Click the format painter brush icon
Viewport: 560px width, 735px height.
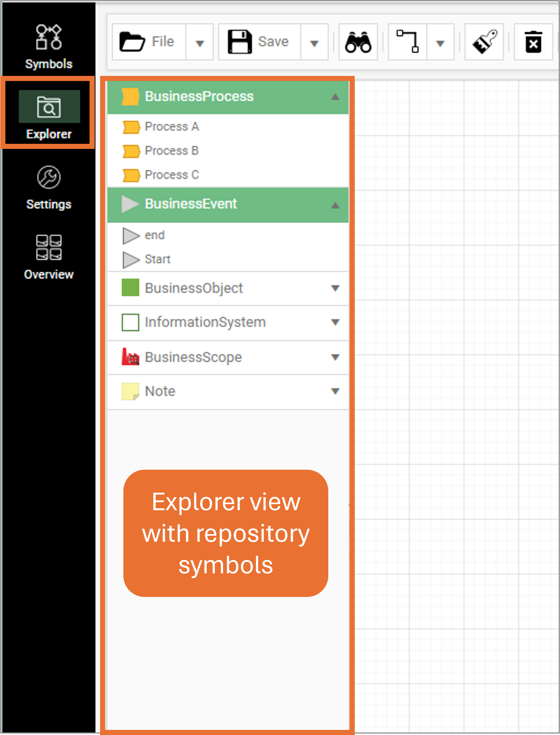pos(484,42)
